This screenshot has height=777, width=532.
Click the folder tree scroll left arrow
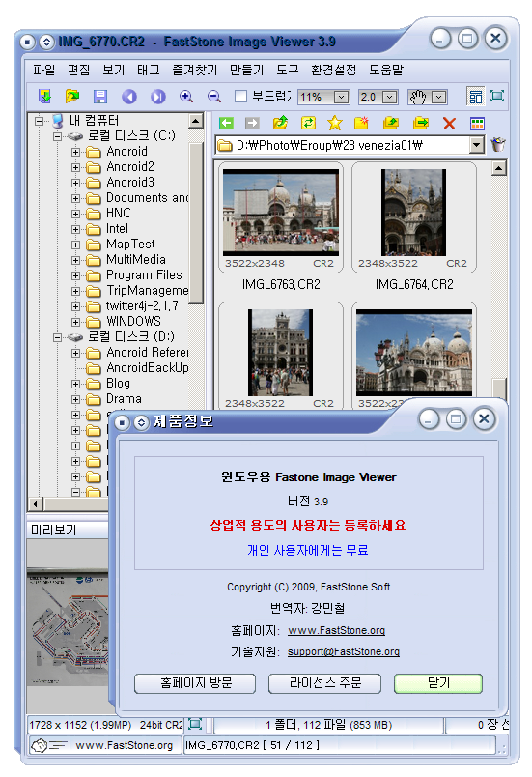pos(35,504)
